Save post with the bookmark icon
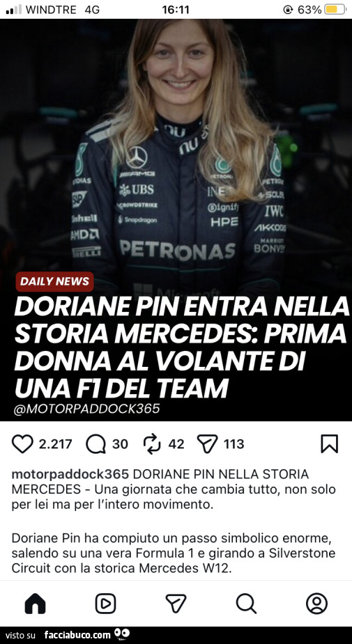The height and width of the screenshot is (644, 352). click(x=330, y=443)
